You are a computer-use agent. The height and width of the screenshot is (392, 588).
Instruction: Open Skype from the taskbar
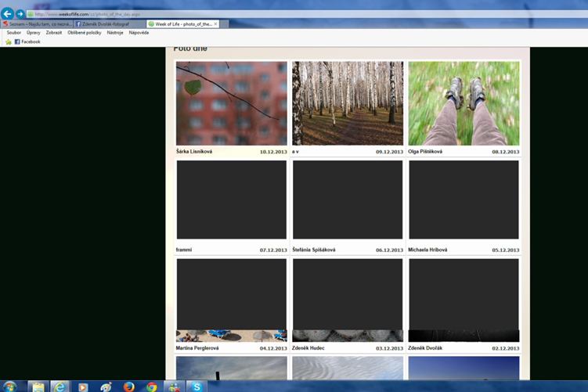[197, 387]
